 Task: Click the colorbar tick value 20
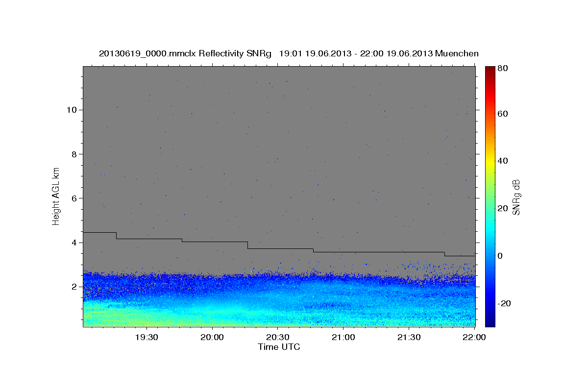click(x=502, y=208)
